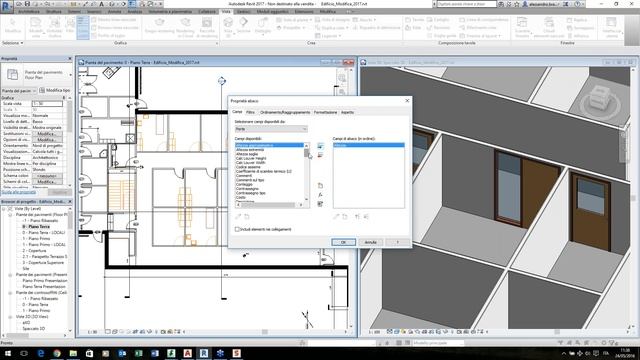Click the remove-parameter icon in the abaco dialog

click(x=320, y=155)
